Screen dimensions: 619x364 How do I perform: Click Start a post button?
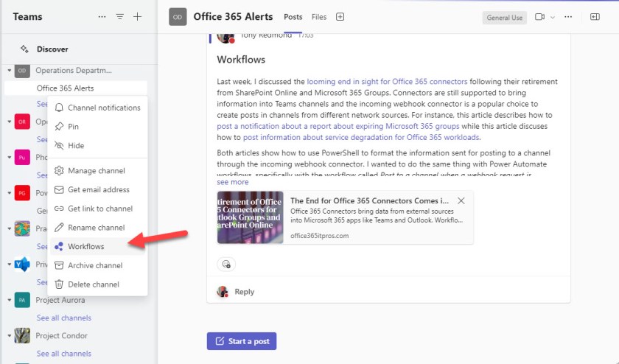242,341
